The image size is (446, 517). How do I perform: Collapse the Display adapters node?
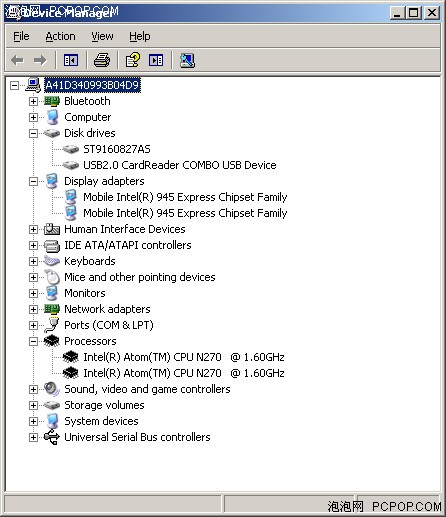click(33, 181)
